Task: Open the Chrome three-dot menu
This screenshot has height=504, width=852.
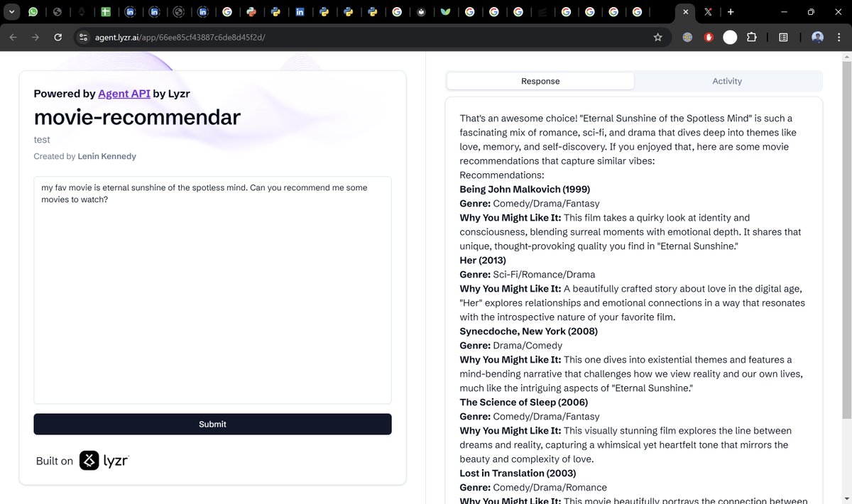Action: [839, 37]
